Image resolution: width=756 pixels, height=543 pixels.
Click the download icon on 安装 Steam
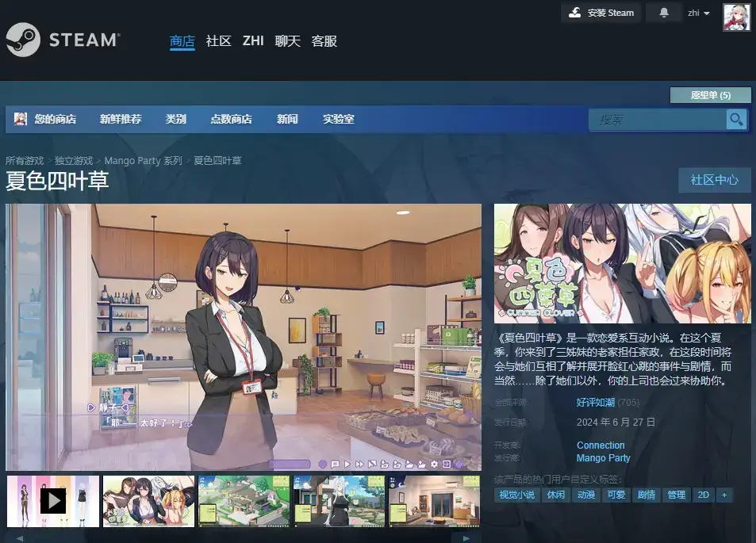pos(574,13)
